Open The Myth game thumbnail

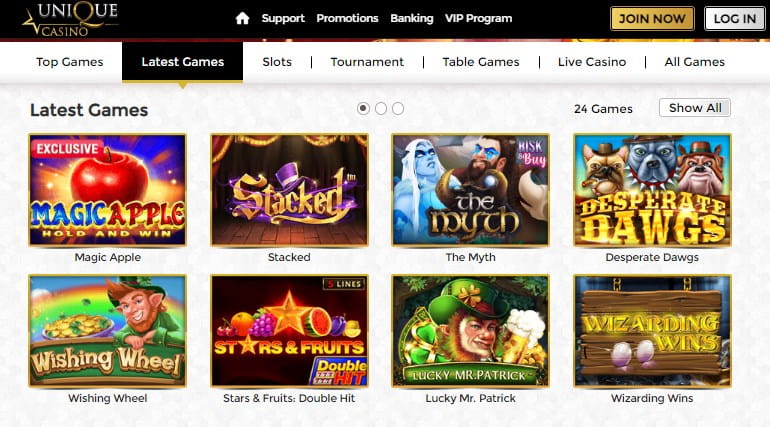pyautogui.click(x=470, y=190)
